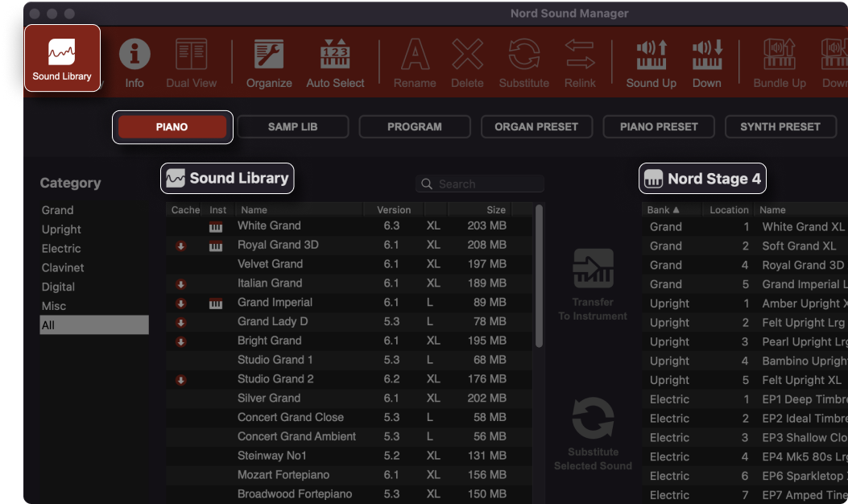Select the Clavinet category

coord(63,267)
